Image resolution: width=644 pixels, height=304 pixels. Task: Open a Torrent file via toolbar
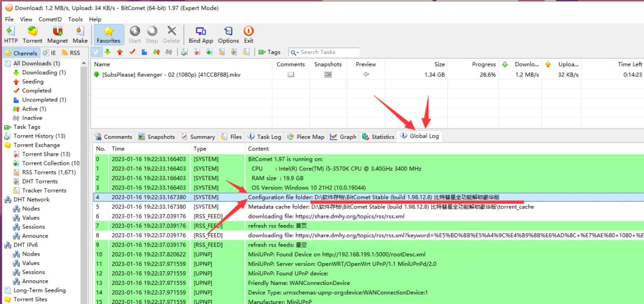(33, 35)
